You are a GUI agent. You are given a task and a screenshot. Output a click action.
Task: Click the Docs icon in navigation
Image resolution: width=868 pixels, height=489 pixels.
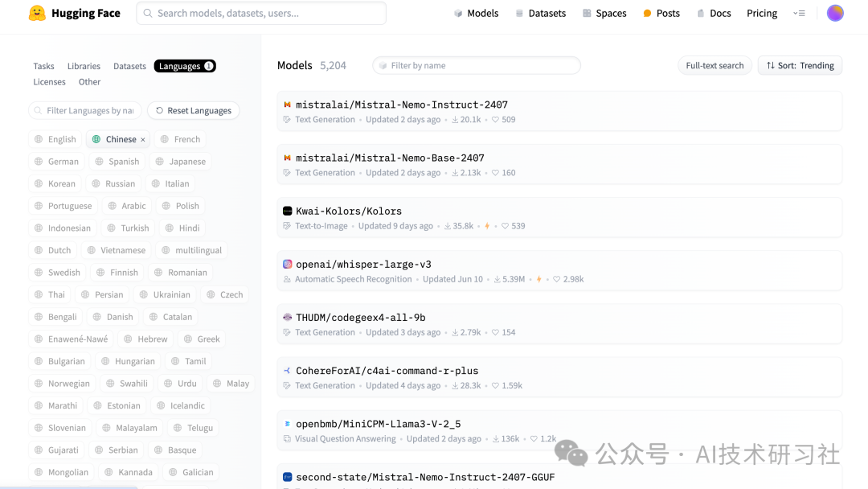point(700,14)
